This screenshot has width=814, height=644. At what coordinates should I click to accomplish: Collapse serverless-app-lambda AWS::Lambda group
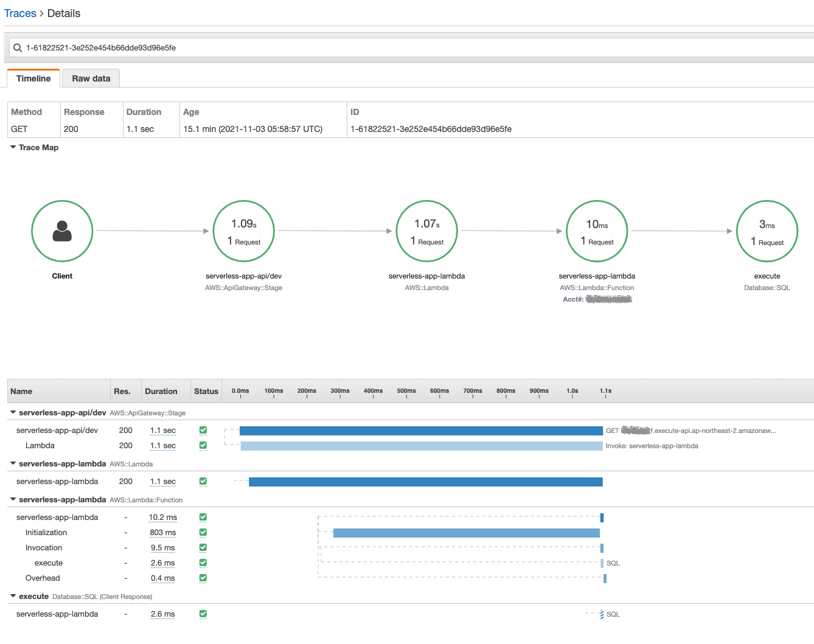(13, 463)
